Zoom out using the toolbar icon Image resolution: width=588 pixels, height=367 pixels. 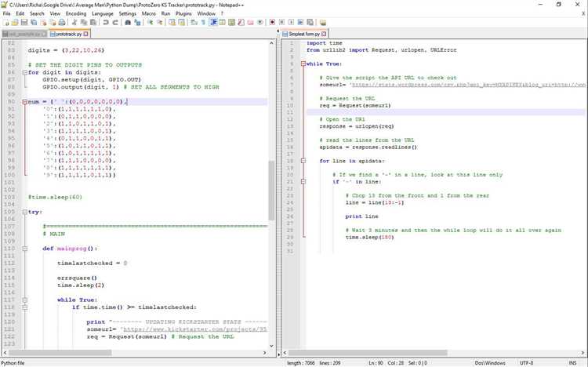[x=159, y=23]
